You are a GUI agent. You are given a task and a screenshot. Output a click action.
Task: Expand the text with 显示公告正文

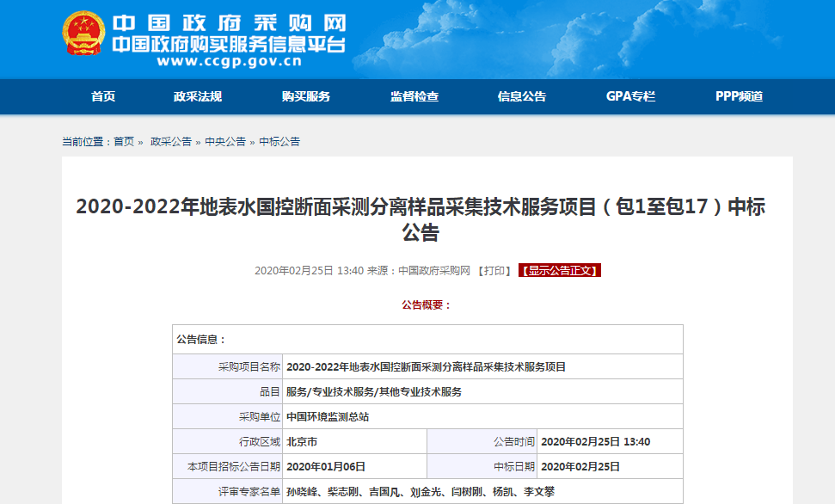[559, 270]
